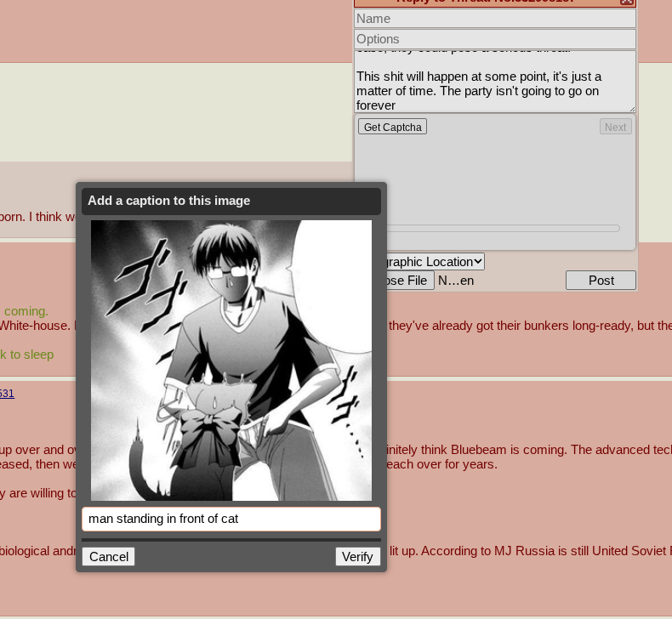This screenshot has height=619, width=672.
Task: Focus the Name field in reply form
Action: [495, 19]
